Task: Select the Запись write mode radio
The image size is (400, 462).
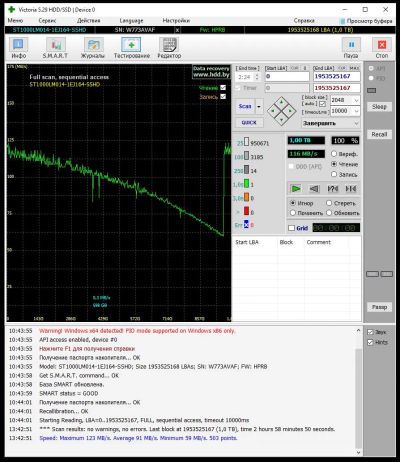Action: 334,174
